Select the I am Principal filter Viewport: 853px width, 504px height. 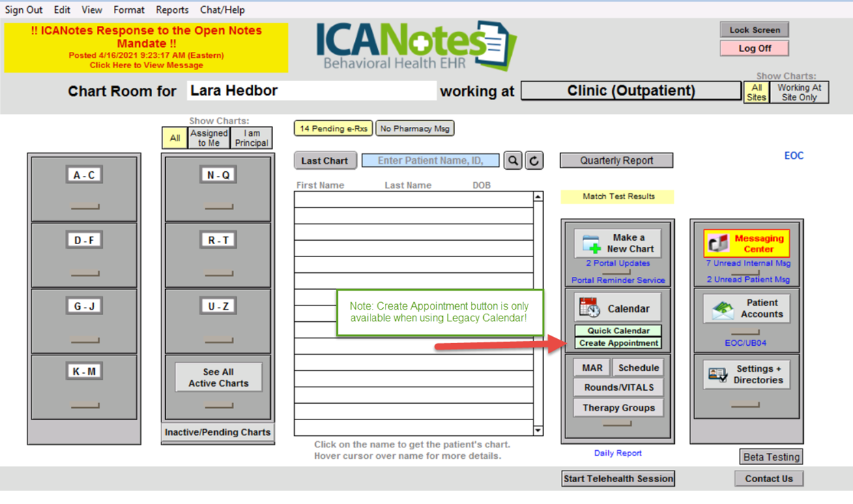point(251,137)
